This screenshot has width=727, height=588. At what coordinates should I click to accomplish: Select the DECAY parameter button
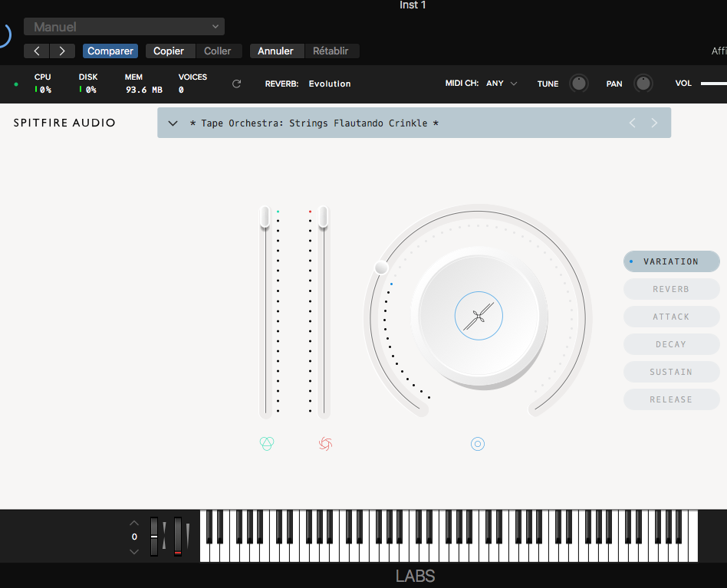tap(671, 344)
